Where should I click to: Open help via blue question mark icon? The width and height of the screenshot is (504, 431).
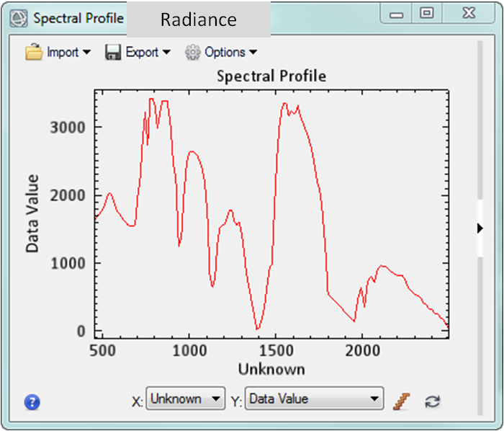coord(32,402)
